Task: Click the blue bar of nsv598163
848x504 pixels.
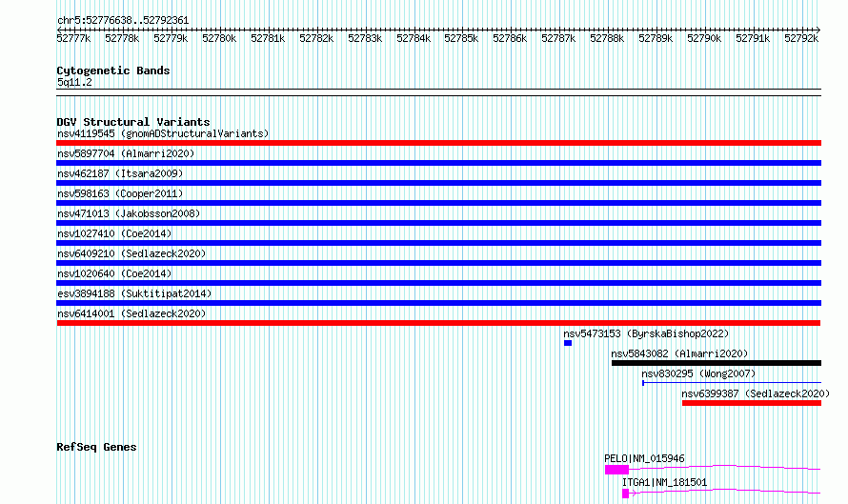Action: pyautogui.click(x=438, y=203)
